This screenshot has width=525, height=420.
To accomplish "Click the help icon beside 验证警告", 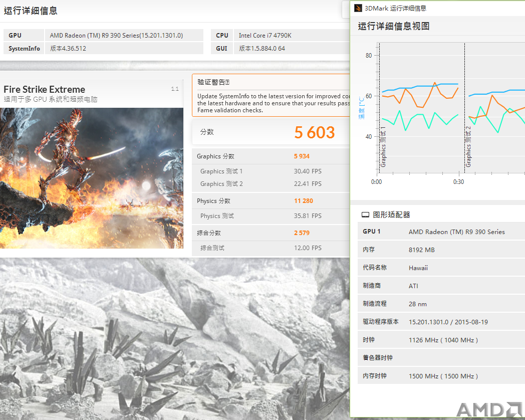I will click(x=227, y=82).
